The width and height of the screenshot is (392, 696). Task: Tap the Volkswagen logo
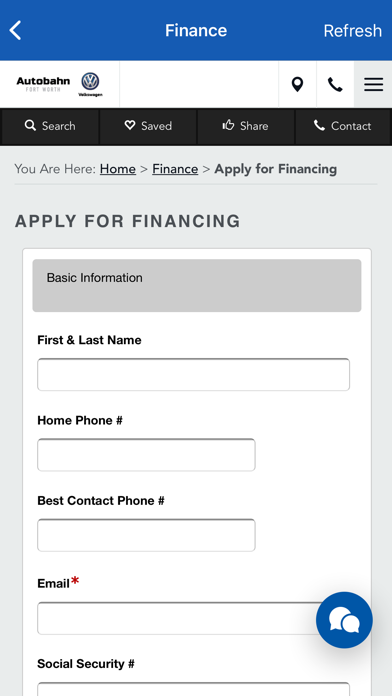tap(90, 84)
